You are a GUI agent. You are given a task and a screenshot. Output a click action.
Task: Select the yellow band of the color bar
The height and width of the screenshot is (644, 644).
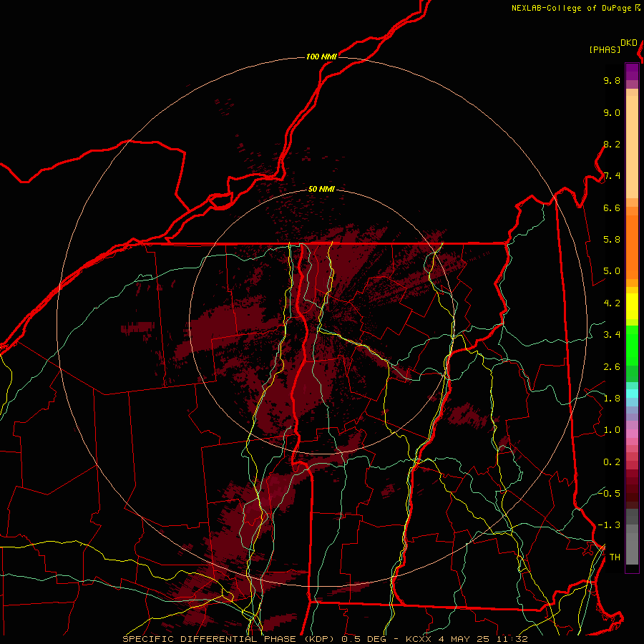point(632,306)
